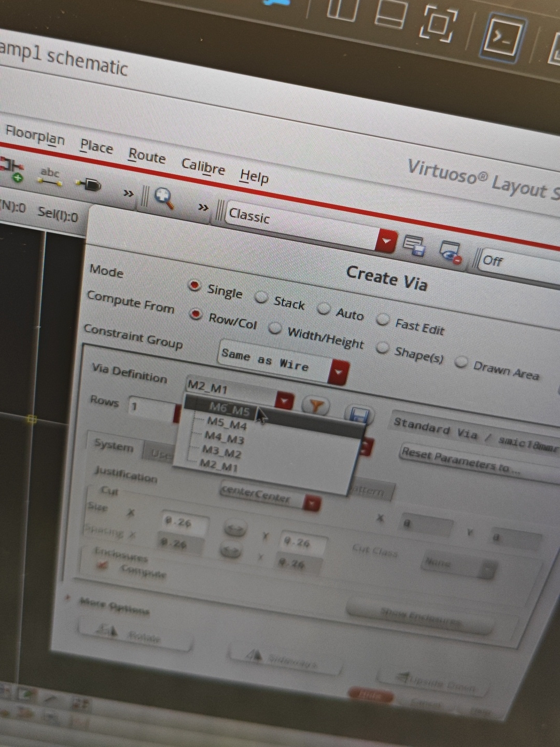Image resolution: width=560 pixels, height=747 pixels.
Task: Click the delete workspace icon
Action: [450, 252]
